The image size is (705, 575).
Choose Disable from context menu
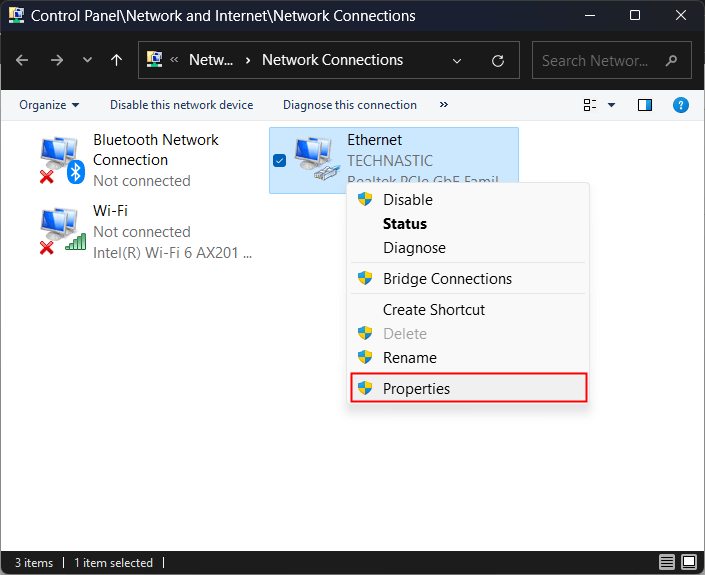(x=468, y=200)
